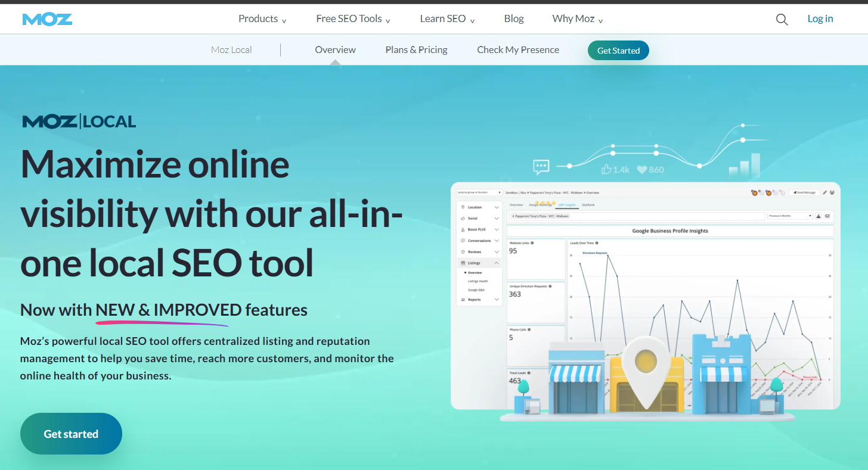Click Listings Health in preview sidebar
868x470 pixels.
click(478, 281)
